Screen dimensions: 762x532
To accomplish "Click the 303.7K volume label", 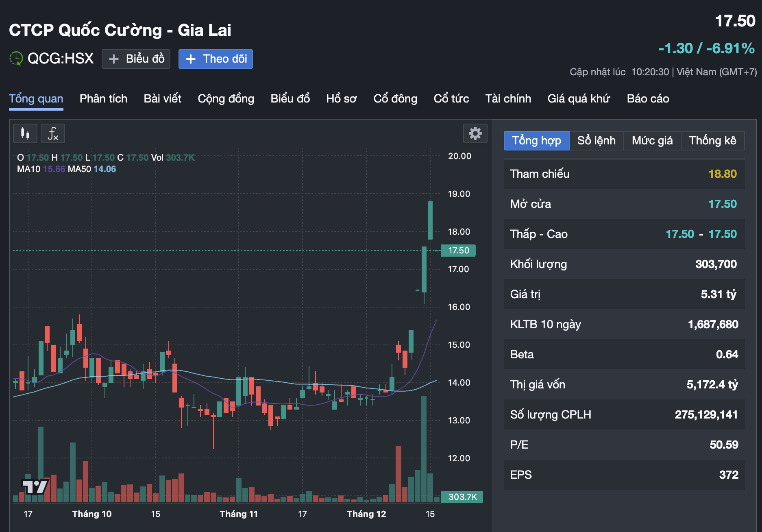I will click(x=463, y=497).
